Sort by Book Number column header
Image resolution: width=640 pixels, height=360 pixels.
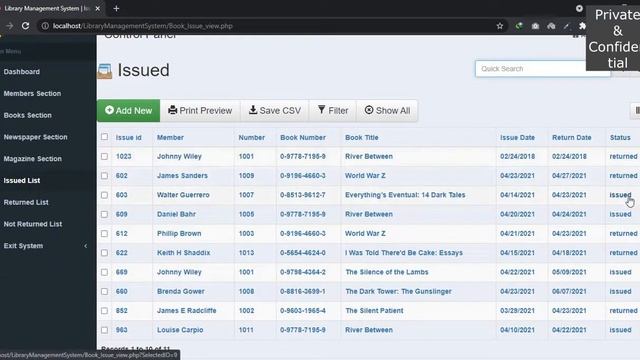point(303,138)
